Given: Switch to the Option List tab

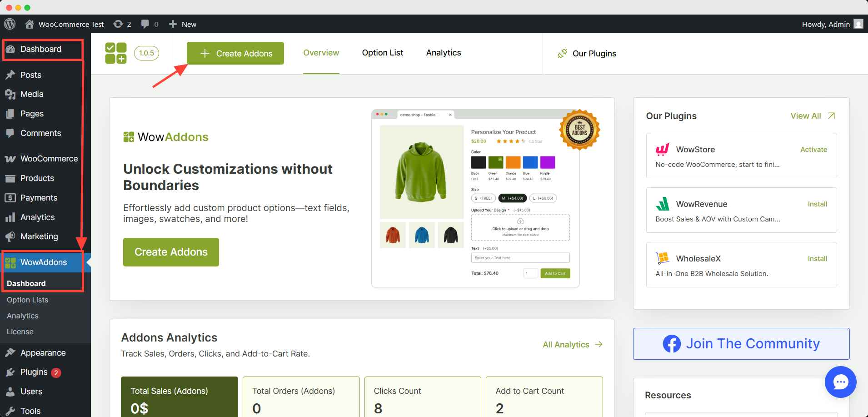Looking at the screenshot, I should click(383, 53).
